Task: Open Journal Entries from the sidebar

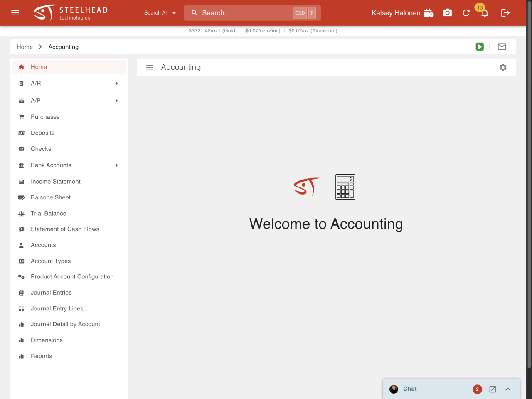Action: pyautogui.click(x=51, y=293)
